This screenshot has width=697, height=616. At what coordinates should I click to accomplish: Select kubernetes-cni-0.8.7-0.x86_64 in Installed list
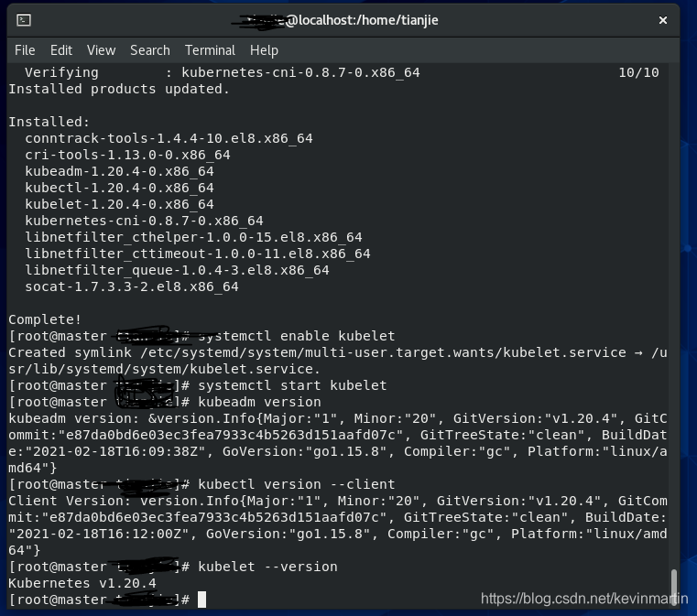144,221
